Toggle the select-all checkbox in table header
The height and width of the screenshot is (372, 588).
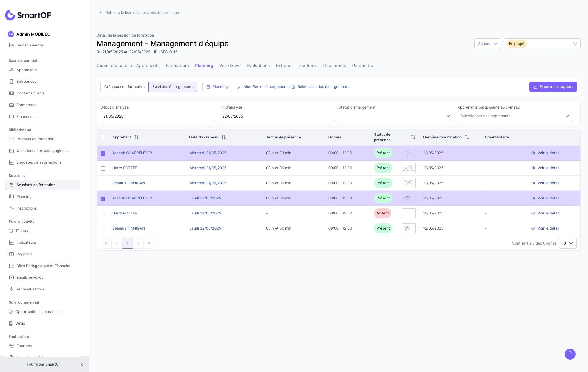103,137
